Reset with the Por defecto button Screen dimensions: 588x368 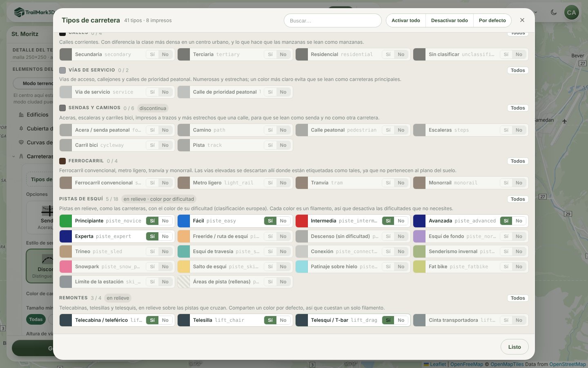click(x=492, y=20)
